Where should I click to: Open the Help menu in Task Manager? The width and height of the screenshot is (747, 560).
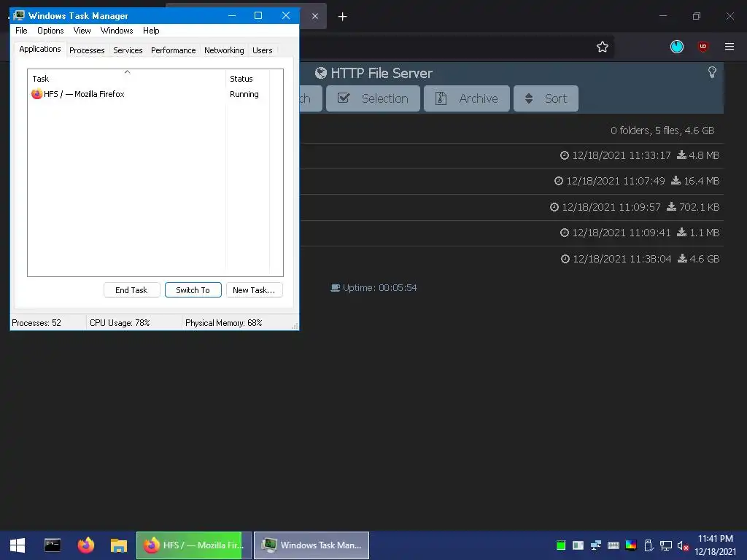[x=151, y=31]
